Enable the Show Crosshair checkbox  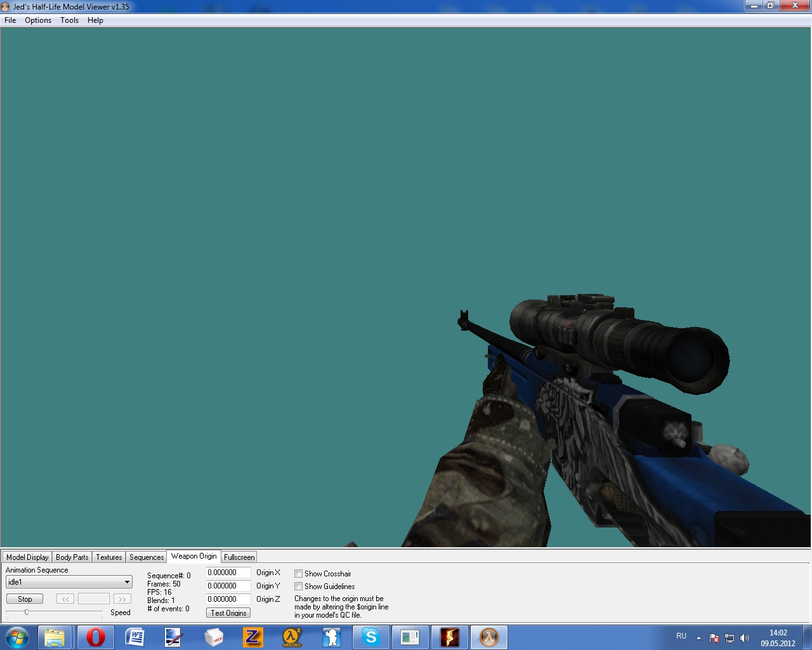click(x=298, y=574)
